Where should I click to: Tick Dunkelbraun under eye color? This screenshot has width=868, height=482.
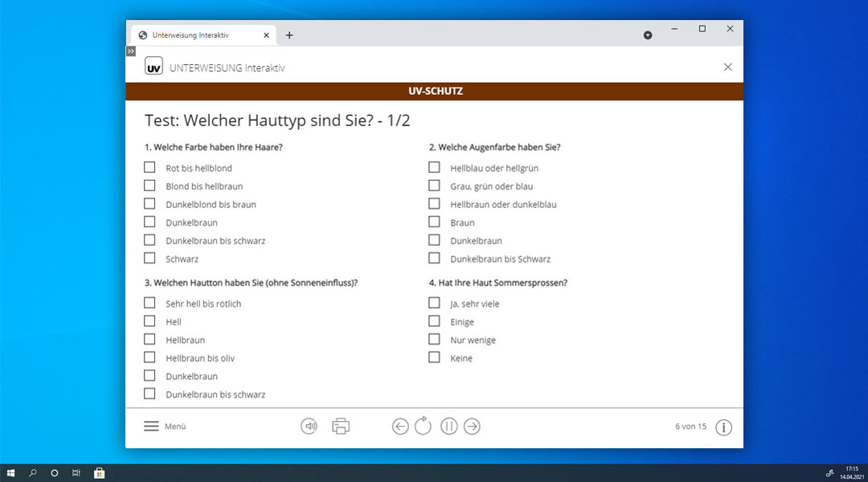[x=434, y=240]
